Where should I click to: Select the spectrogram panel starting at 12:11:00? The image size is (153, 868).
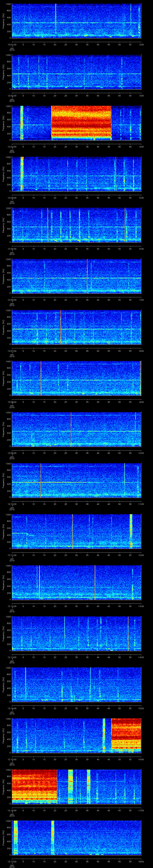[77, 531]
